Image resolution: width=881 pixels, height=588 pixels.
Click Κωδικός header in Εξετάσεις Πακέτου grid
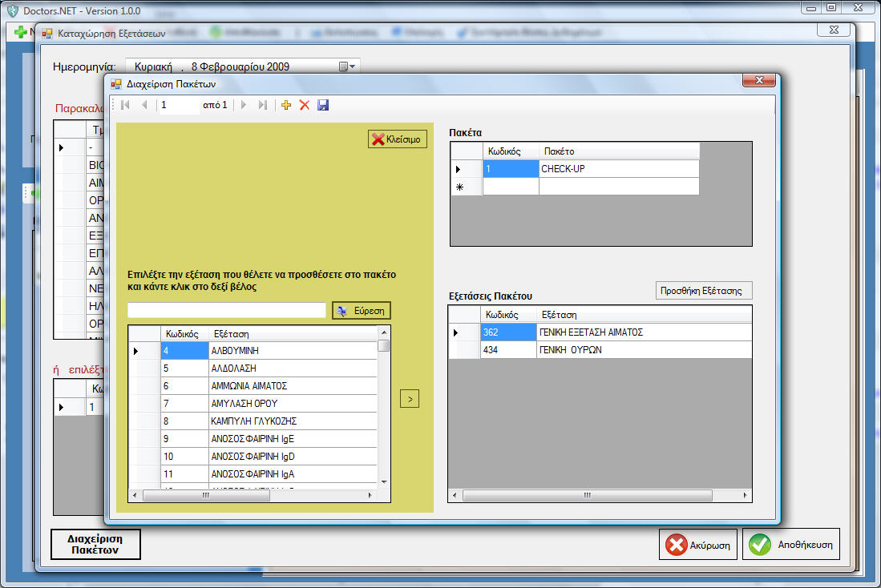[x=508, y=315]
